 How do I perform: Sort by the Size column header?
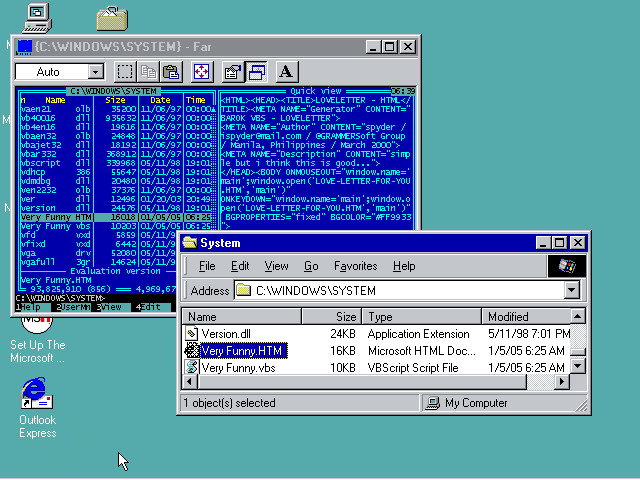point(332,317)
